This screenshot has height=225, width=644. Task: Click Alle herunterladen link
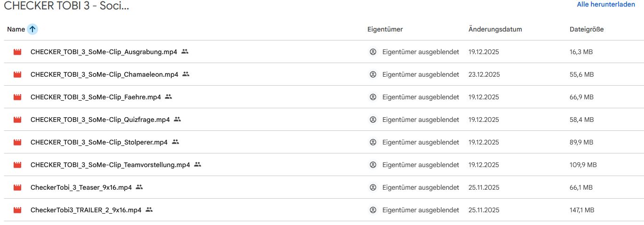tap(606, 4)
